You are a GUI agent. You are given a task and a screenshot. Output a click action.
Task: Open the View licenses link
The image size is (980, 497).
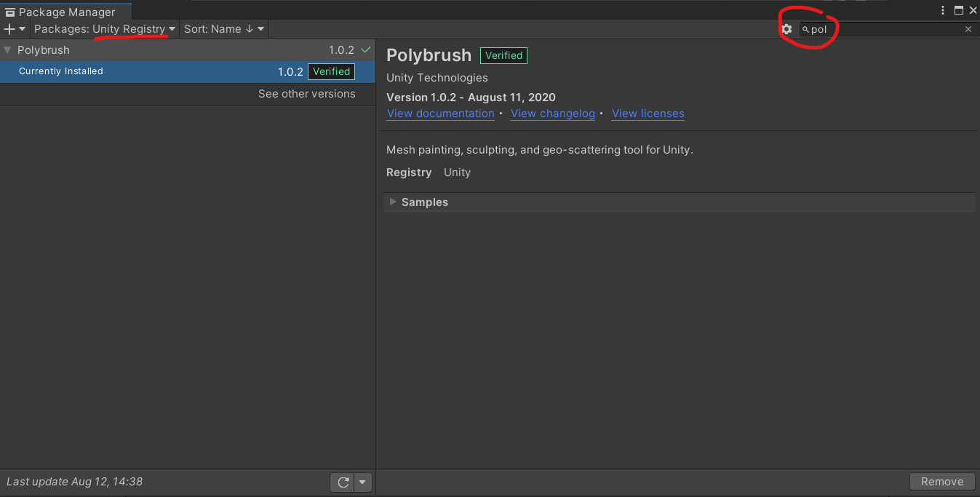(x=648, y=114)
